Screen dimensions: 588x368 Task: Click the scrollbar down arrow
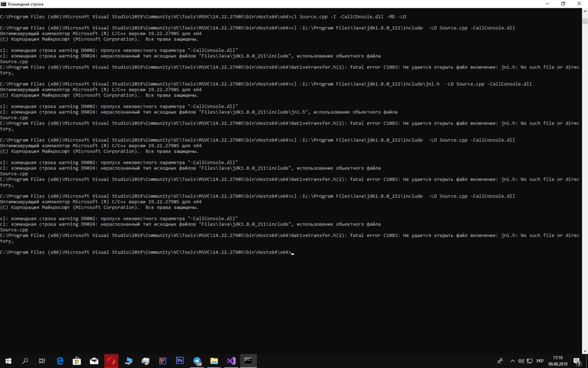coord(585,351)
